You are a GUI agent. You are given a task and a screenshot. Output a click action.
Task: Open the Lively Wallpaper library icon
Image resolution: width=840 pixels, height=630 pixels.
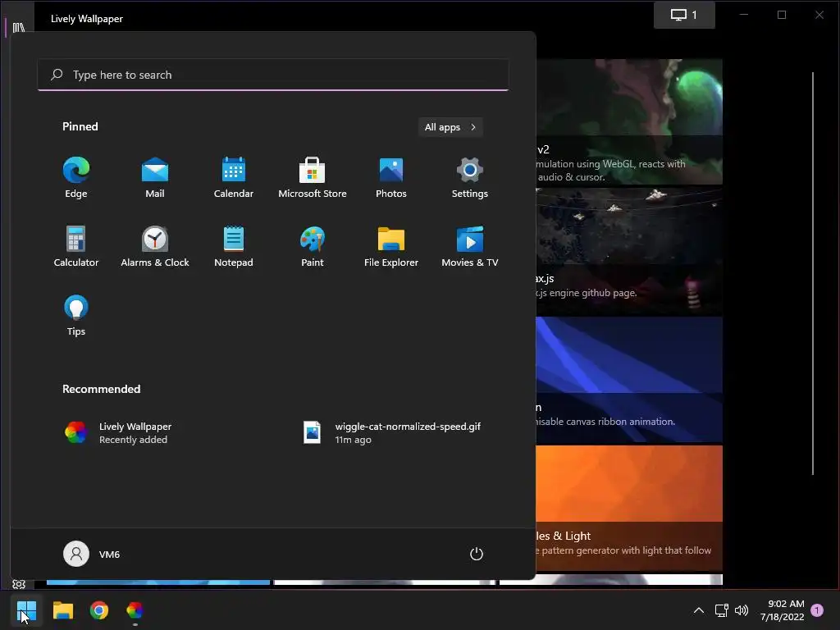[x=19, y=27]
